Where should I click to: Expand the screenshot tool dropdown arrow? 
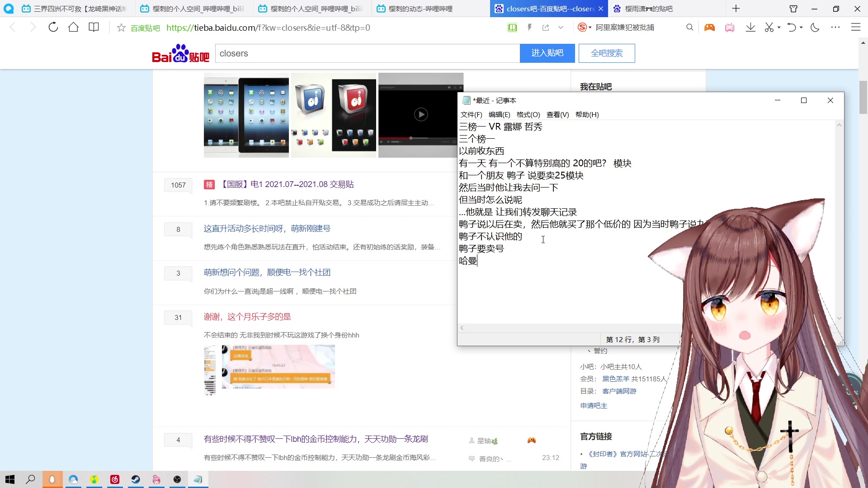point(779,28)
